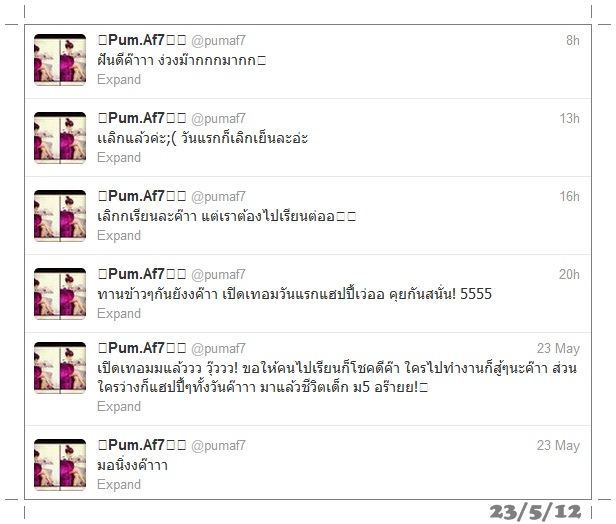Click @pumaf7 handle in the 8h tweet

(x=218, y=40)
